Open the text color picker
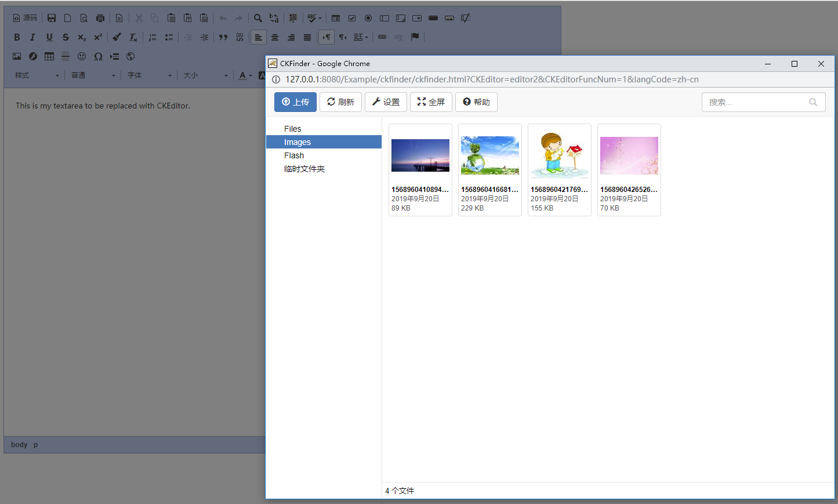The width and height of the screenshot is (838, 504). [x=244, y=75]
